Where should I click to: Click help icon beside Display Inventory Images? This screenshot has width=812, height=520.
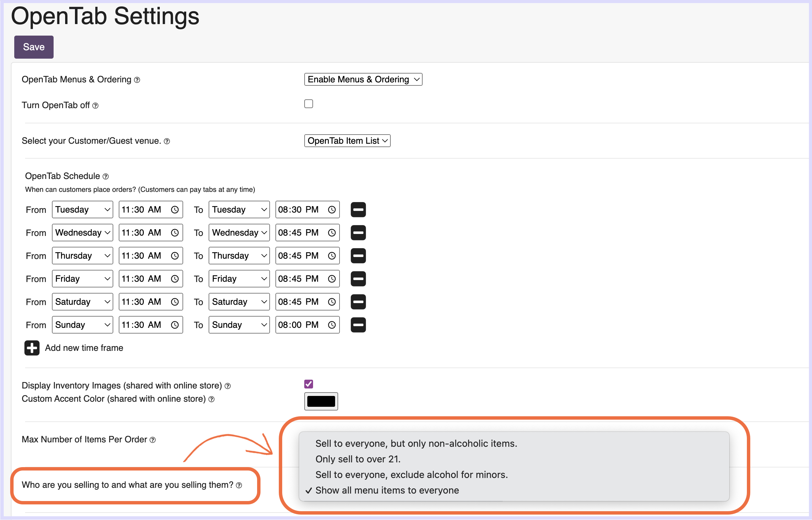[228, 386]
